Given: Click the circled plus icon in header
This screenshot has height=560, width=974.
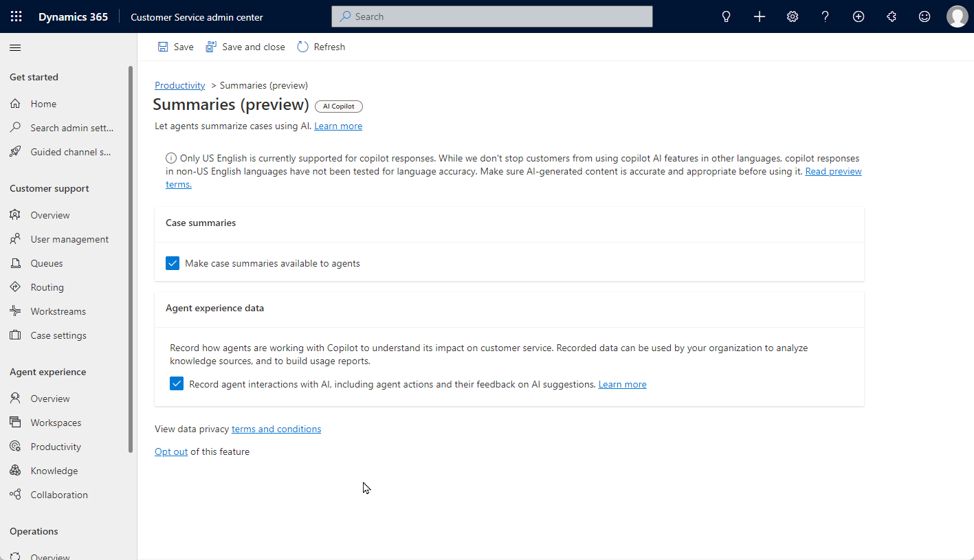Looking at the screenshot, I should click(859, 16).
